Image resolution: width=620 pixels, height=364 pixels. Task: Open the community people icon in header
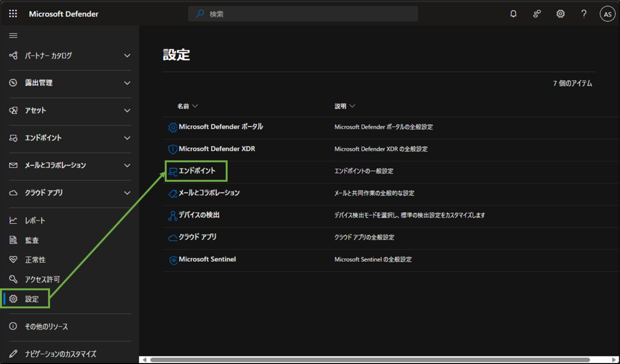(x=537, y=14)
